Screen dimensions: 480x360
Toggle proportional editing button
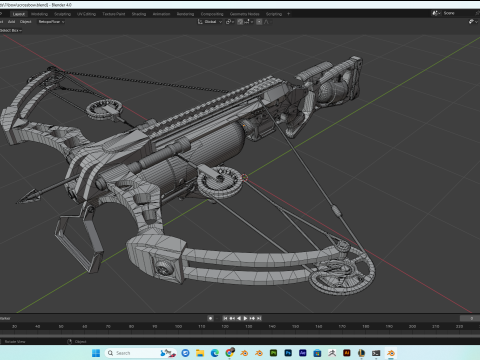click(x=259, y=22)
